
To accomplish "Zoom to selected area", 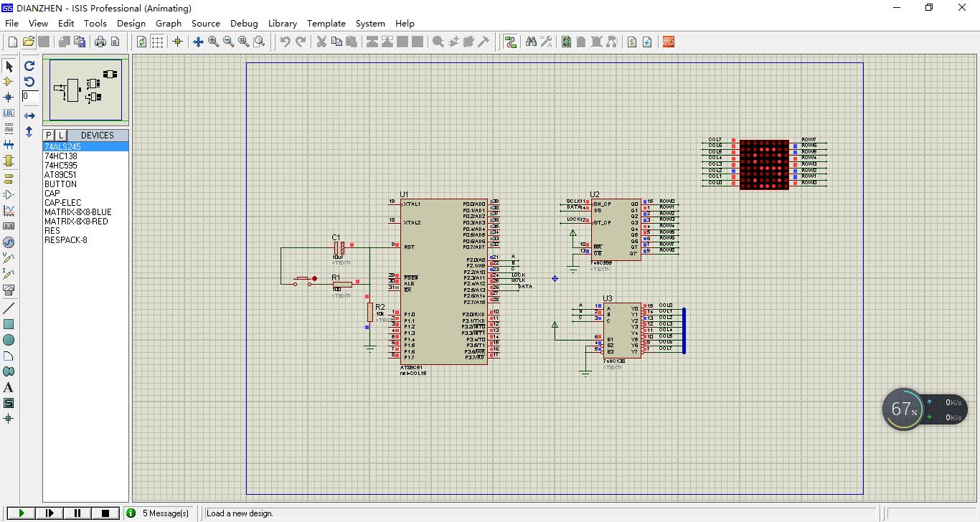I will coord(259,42).
